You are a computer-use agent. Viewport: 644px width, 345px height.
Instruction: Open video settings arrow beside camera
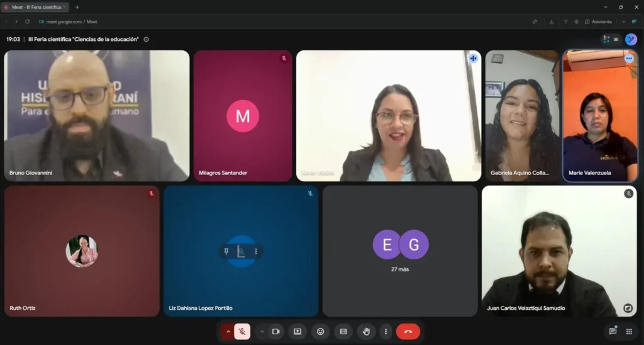262,331
